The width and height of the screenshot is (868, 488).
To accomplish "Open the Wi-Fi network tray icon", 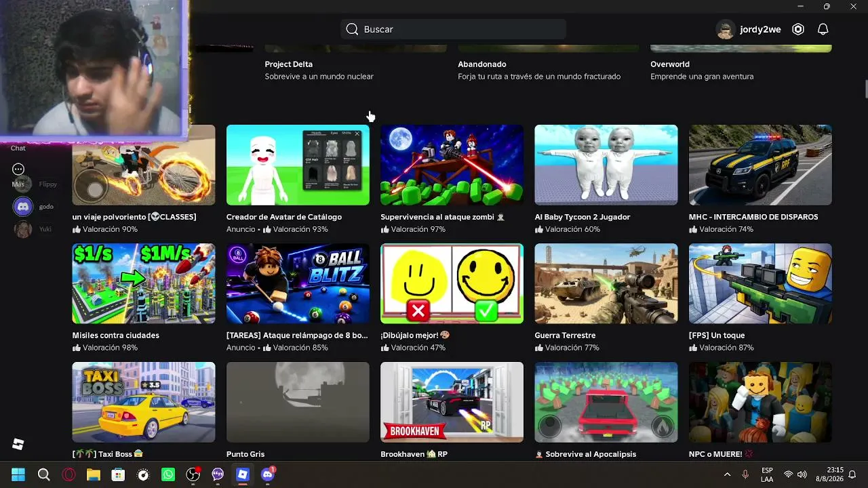I will click(788, 474).
